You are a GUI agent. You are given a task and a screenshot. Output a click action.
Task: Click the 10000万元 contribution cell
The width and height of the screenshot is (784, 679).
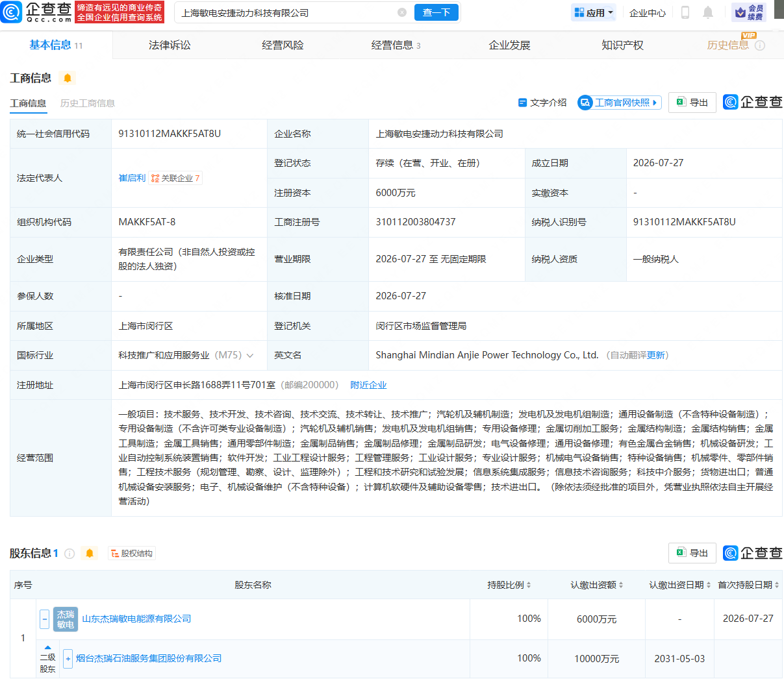click(596, 659)
